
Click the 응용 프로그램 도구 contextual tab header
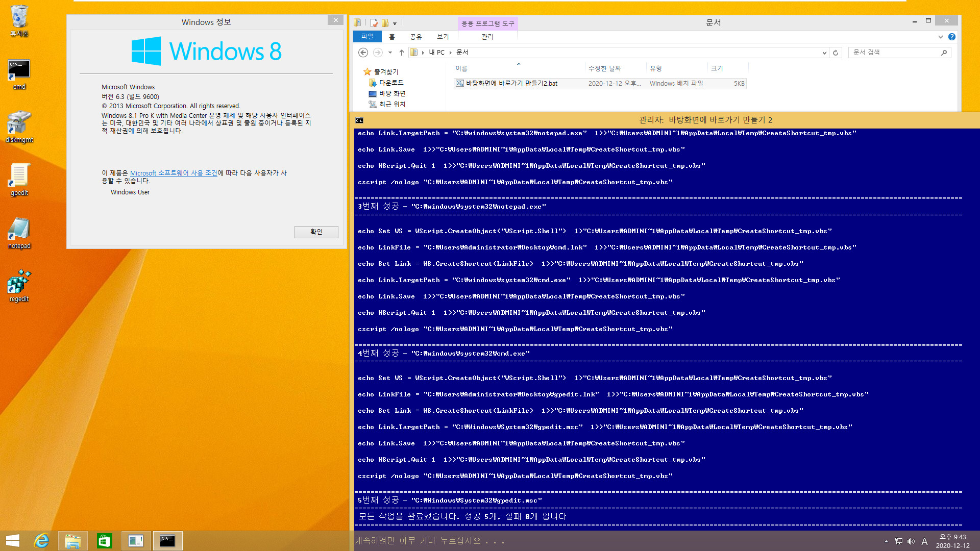point(488,23)
